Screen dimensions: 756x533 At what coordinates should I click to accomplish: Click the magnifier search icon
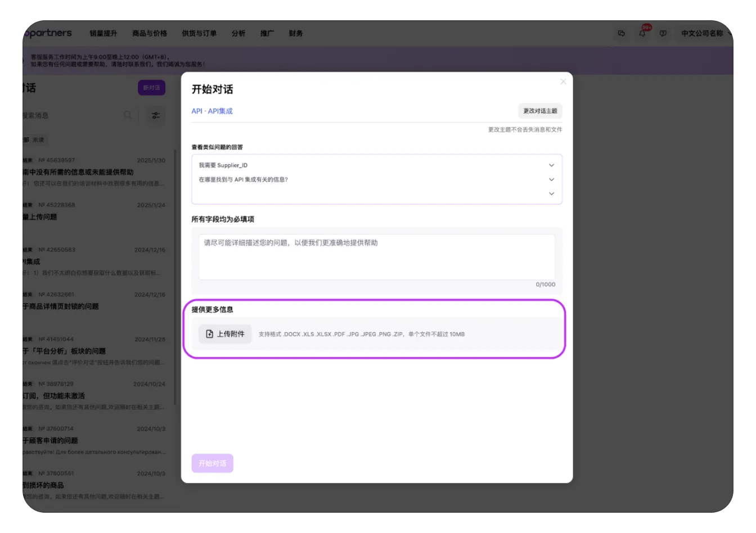click(x=128, y=115)
